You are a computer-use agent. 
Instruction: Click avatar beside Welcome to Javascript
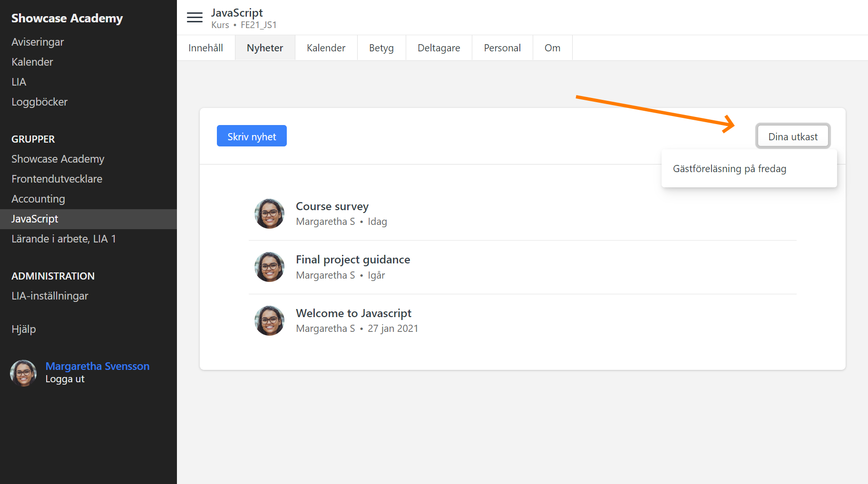click(269, 321)
